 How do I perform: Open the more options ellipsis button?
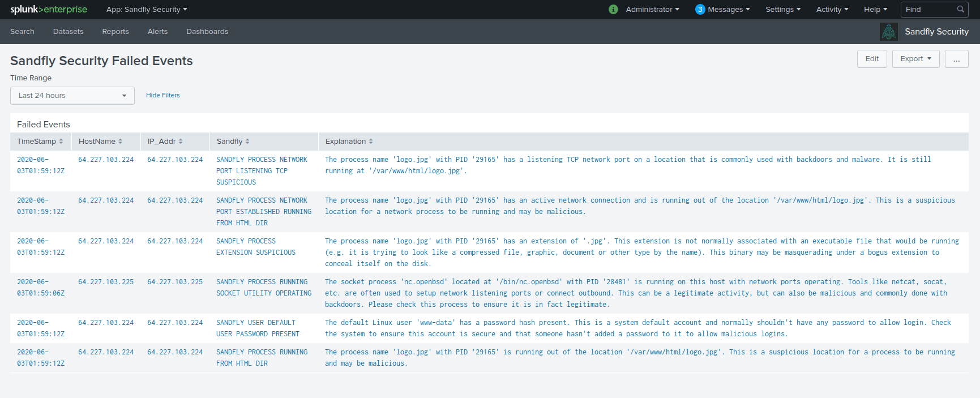[x=956, y=59]
